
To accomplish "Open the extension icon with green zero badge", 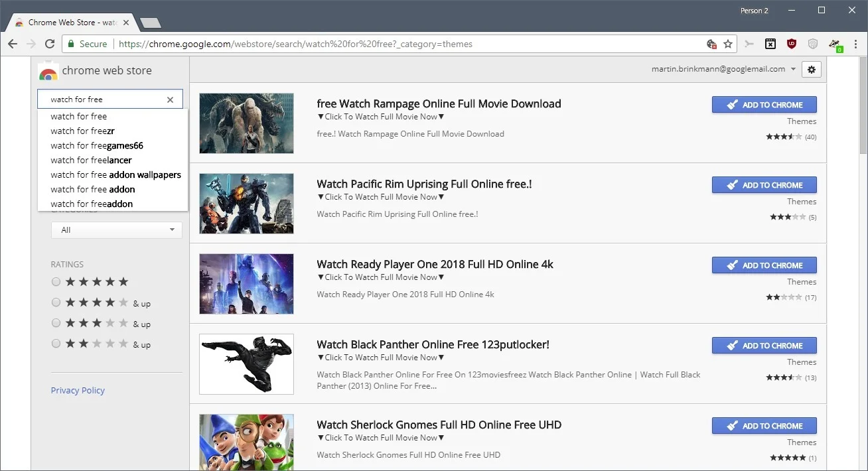I will coord(835,44).
